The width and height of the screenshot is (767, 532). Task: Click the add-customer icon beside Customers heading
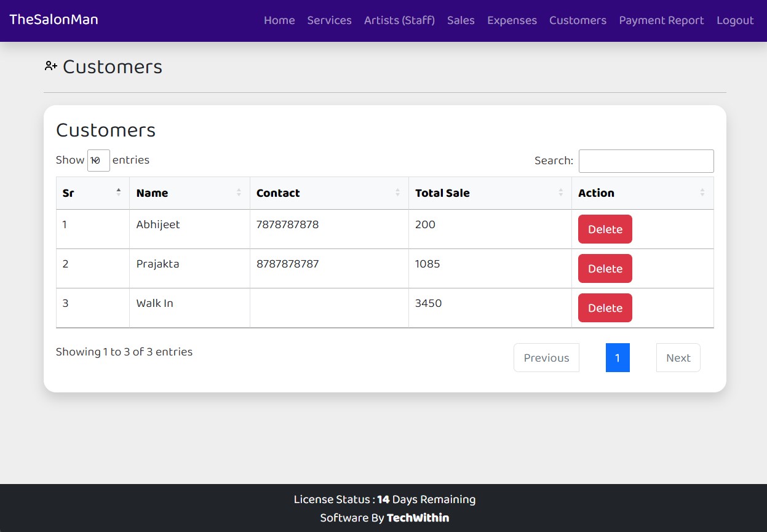point(50,66)
